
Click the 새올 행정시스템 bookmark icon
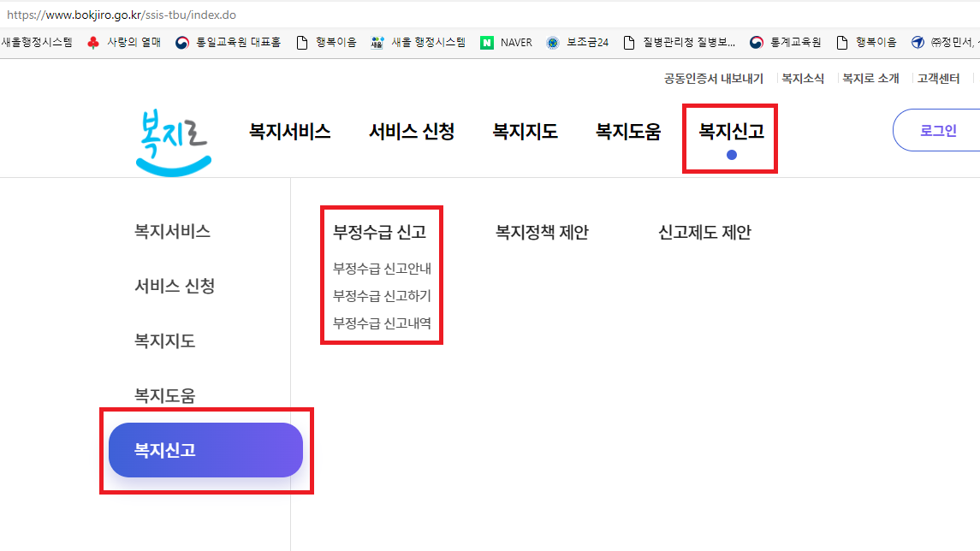click(377, 42)
